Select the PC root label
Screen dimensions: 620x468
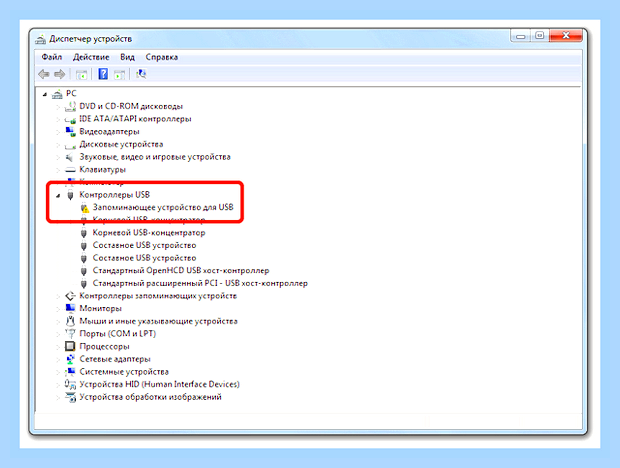tap(71, 94)
